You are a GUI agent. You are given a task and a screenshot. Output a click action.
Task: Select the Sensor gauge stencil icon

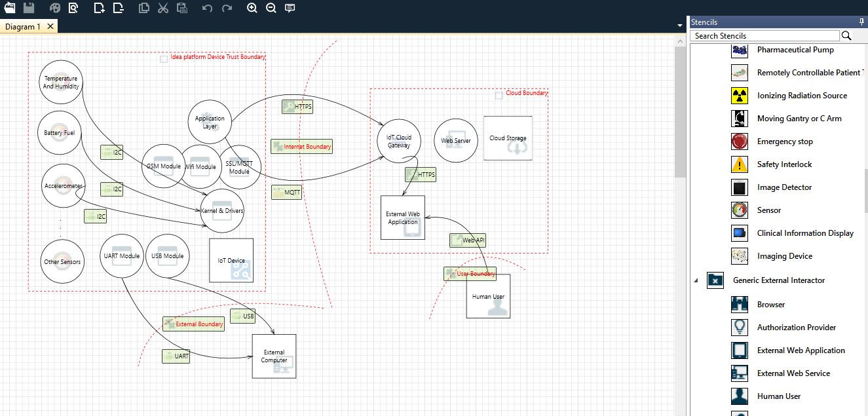coord(740,210)
